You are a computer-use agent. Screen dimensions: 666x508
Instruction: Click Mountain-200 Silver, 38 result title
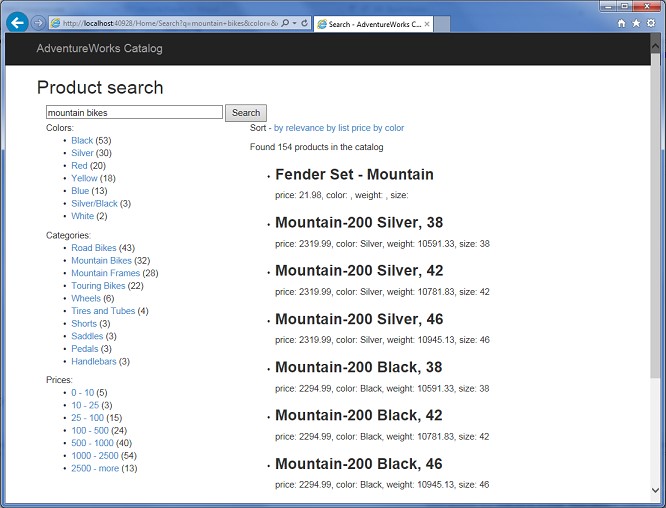click(359, 223)
